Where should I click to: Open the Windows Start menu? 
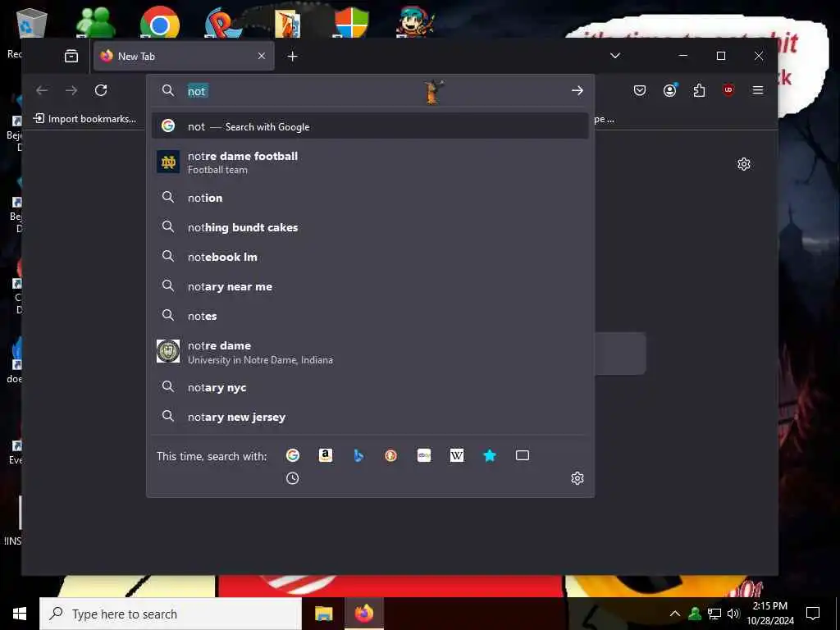(x=20, y=614)
